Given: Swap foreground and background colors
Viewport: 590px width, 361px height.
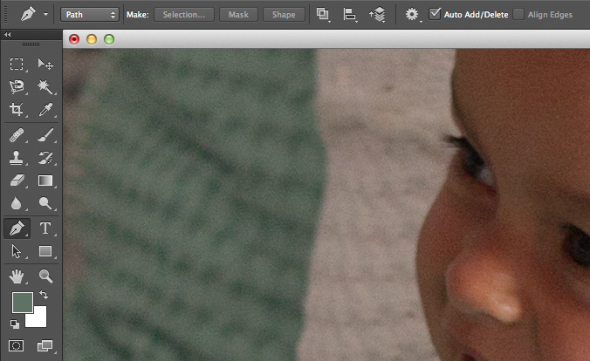Looking at the screenshot, I should [43, 294].
